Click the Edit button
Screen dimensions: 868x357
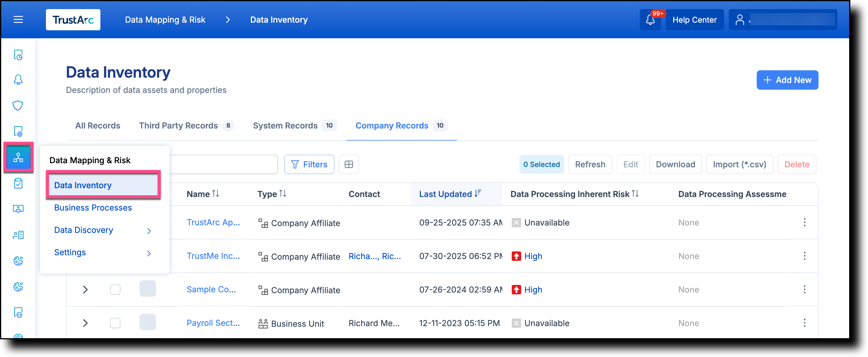pos(630,165)
